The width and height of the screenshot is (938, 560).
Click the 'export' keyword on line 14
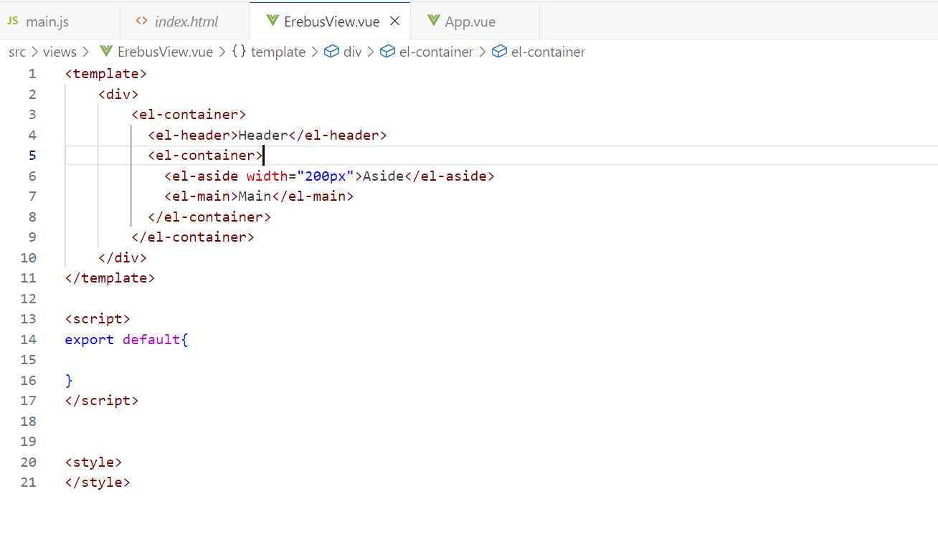90,339
